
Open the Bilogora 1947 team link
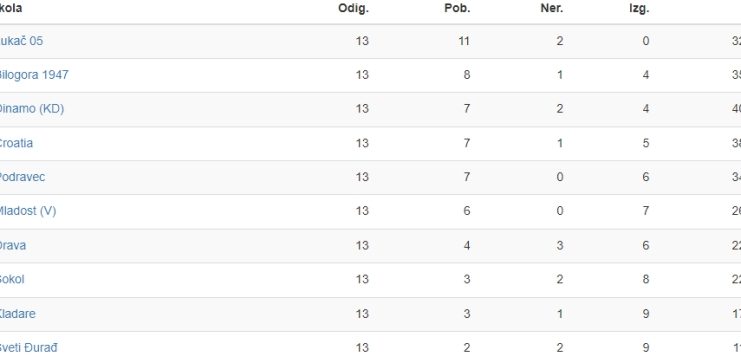[34, 75]
